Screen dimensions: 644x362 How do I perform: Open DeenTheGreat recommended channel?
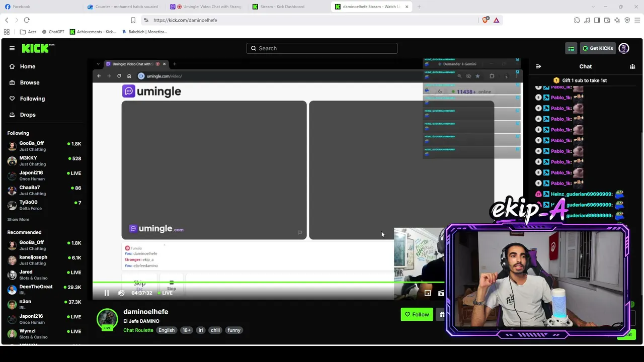(44, 289)
